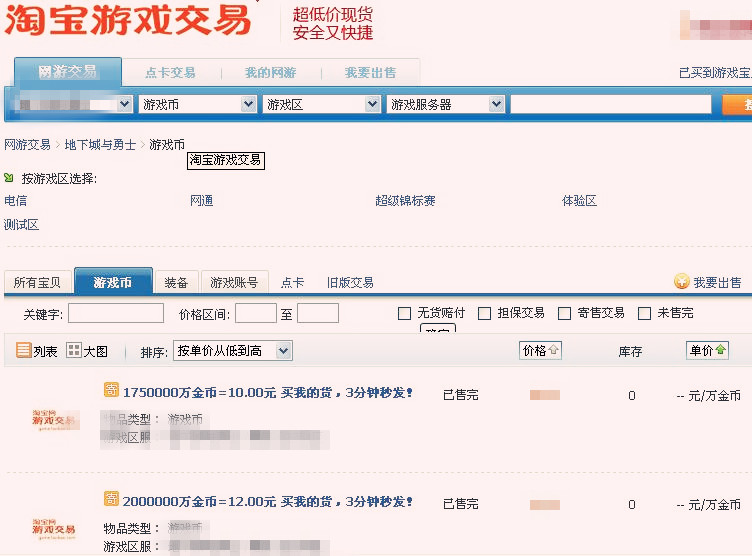752x556 pixels.
Task: Open the 淘宝游戏交易 logo at top
Action: pos(128,21)
